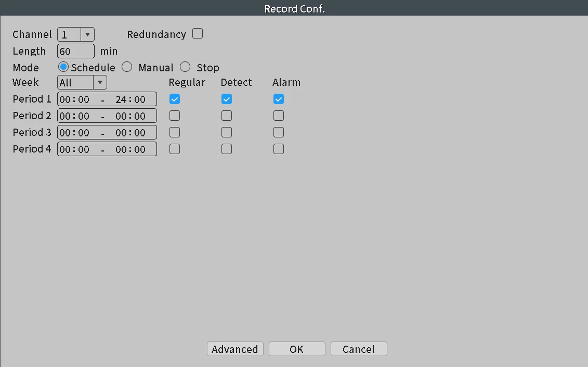Confirm settings with the OK button
This screenshot has width=588, height=367.
pos(297,349)
